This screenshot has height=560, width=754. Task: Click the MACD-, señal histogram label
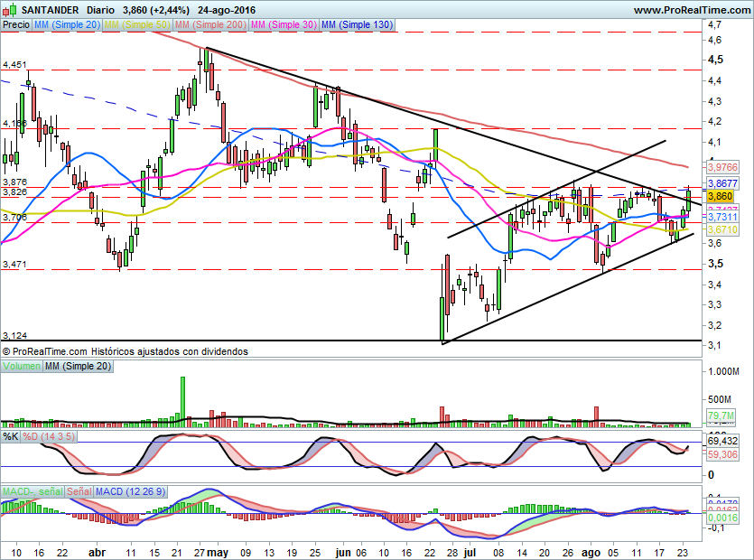[x=33, y=491]
